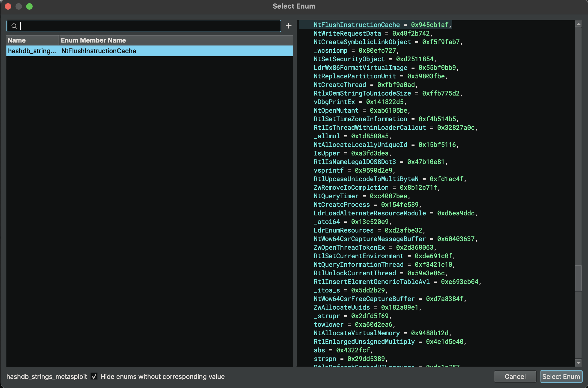This screenshot has height=388, width=588.
Task: Click the scrollbar down arrow in preview pane
Action: (578, 363)
